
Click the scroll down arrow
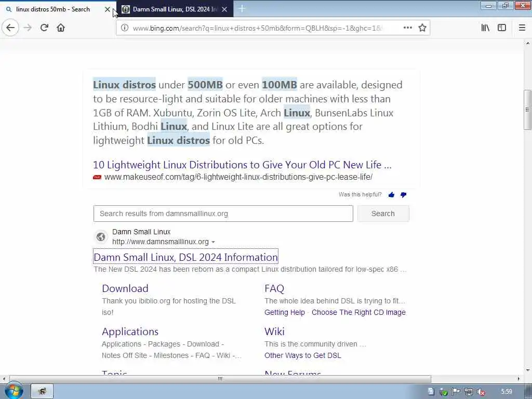pos(528,370)
